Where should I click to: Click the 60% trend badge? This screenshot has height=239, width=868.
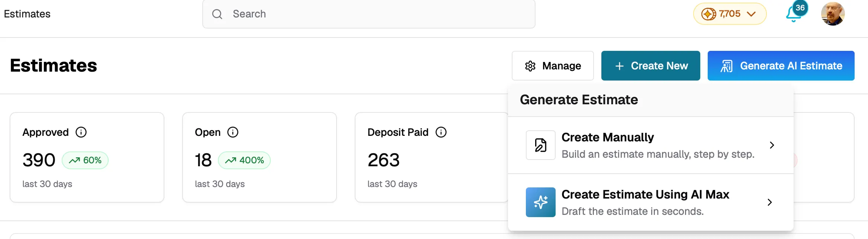click(85, 160)
